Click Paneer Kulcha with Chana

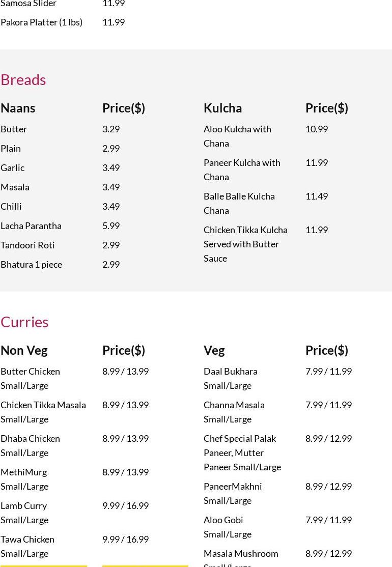[x=242, y=169]
